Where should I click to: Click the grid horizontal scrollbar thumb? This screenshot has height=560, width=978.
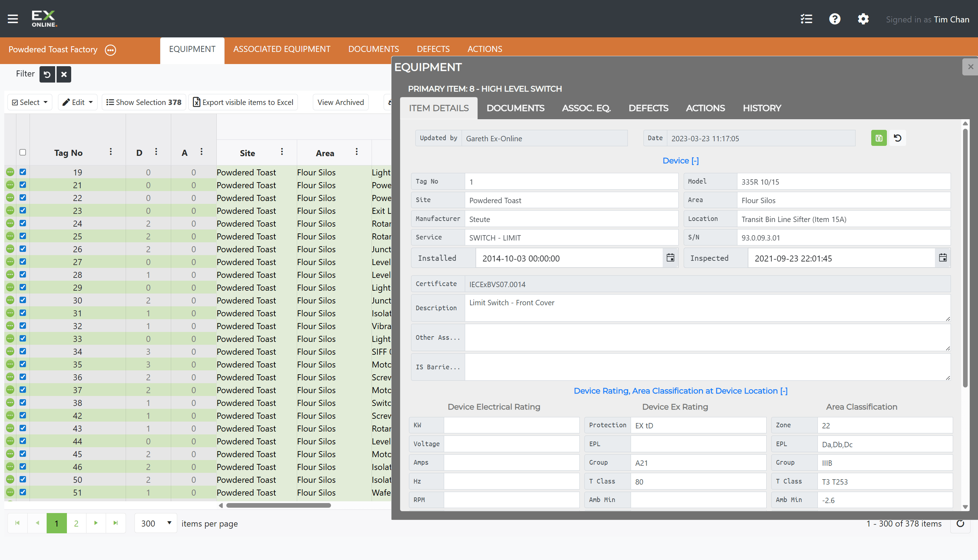point(278,505)
